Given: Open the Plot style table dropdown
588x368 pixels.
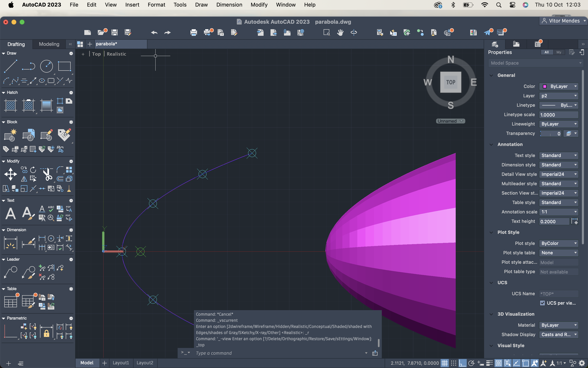Looking at the screenshot, I should [559, 253].
